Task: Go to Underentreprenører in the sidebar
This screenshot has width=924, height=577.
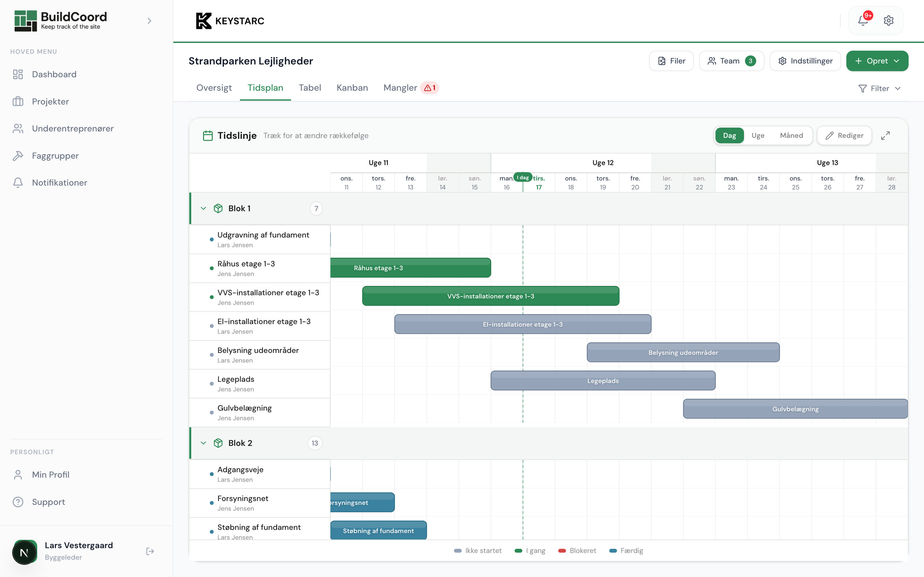Action: [x=73, y=129]
